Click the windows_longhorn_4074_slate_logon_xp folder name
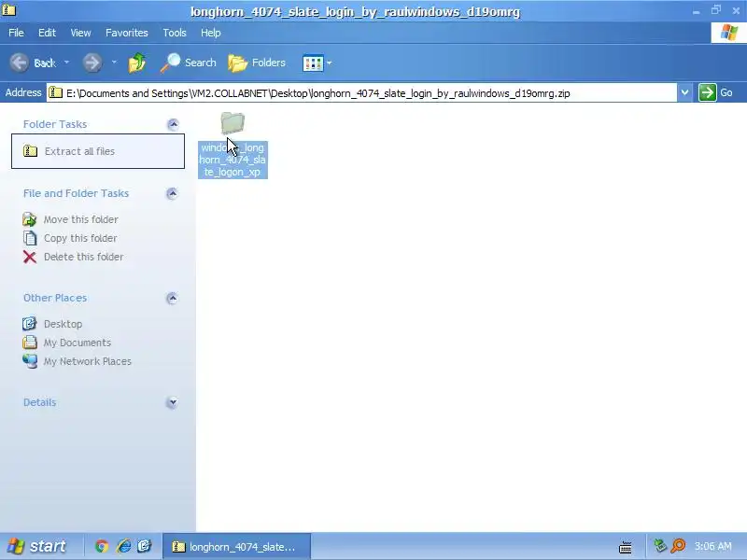Screen dimensions: 747x560 [233, 160]
